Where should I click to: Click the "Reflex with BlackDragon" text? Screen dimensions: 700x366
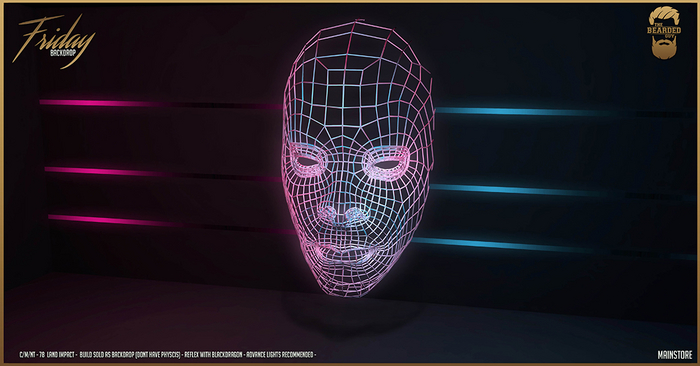coord(213,355)
